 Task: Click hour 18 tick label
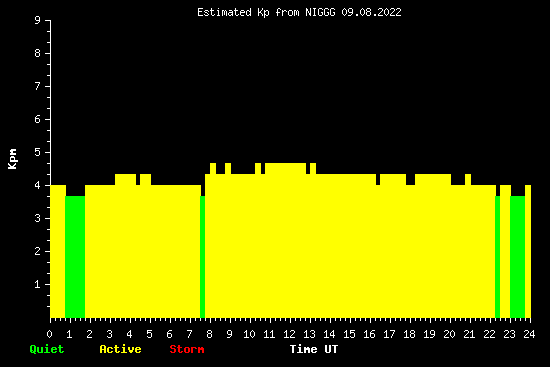409,334
